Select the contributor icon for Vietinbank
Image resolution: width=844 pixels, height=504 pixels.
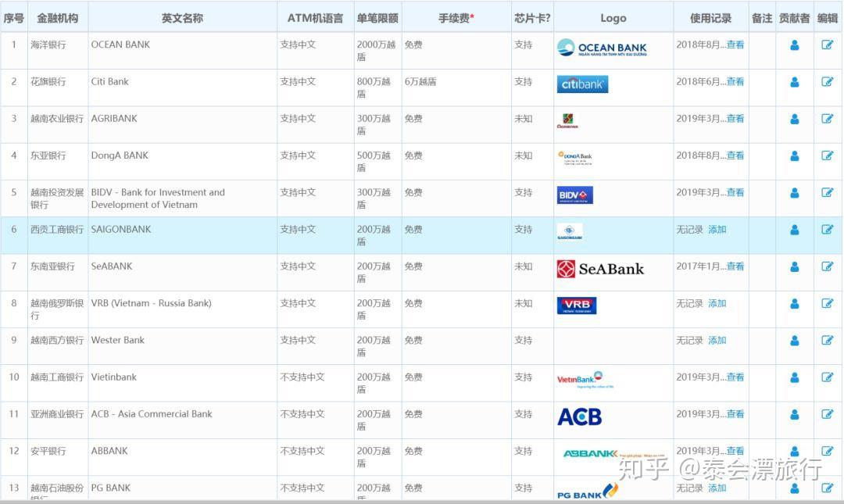coord(794,377)
